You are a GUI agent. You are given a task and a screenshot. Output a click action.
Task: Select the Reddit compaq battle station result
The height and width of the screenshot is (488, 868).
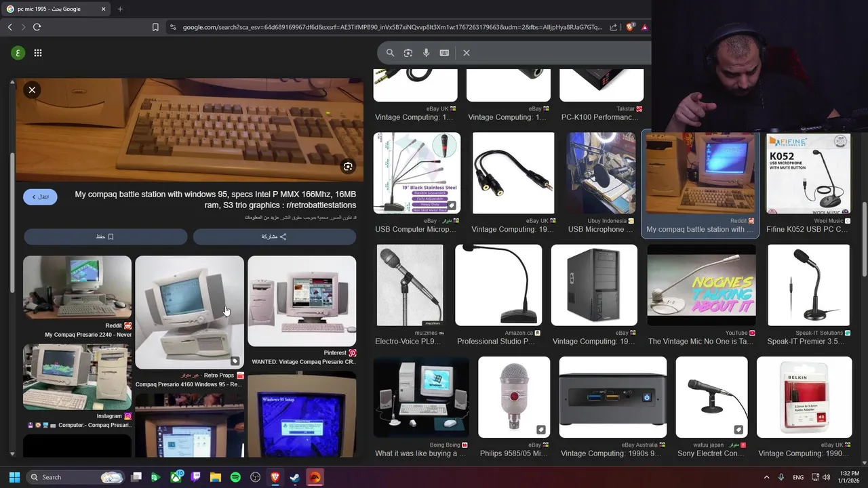(700, 183)
